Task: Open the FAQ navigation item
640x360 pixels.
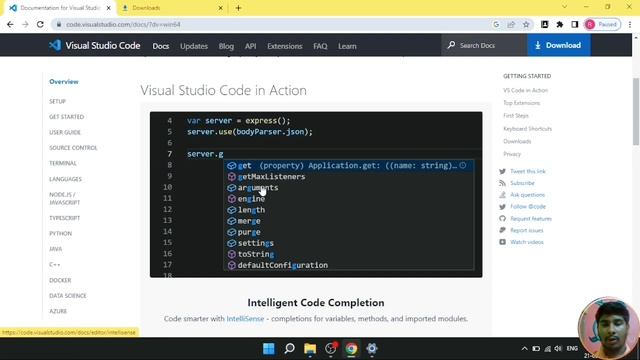Action: [x=320, y=46]
